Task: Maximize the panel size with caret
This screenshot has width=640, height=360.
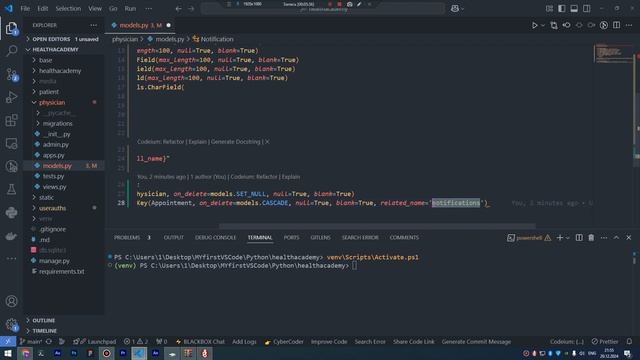Action: pyautogui.click(x=616, y=238)
